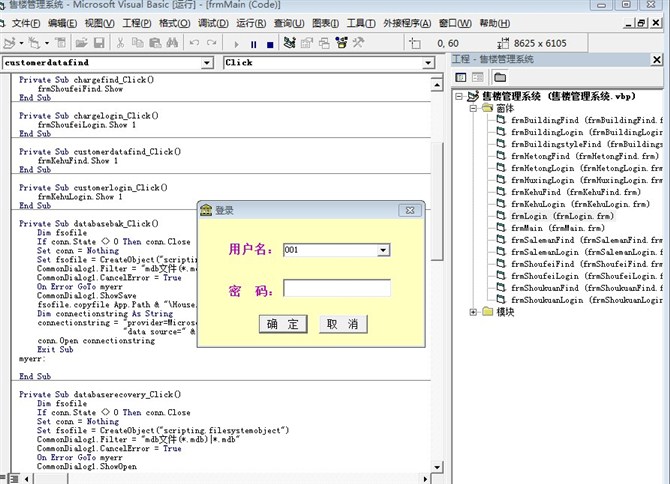Click the View Code icon in project panel
This screenshot has height=484, width=670.
[x=461, y=77]
